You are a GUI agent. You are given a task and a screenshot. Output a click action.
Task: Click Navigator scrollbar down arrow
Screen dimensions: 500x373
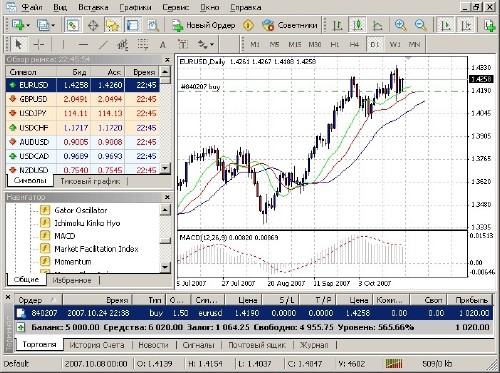(x=165, y=267)
